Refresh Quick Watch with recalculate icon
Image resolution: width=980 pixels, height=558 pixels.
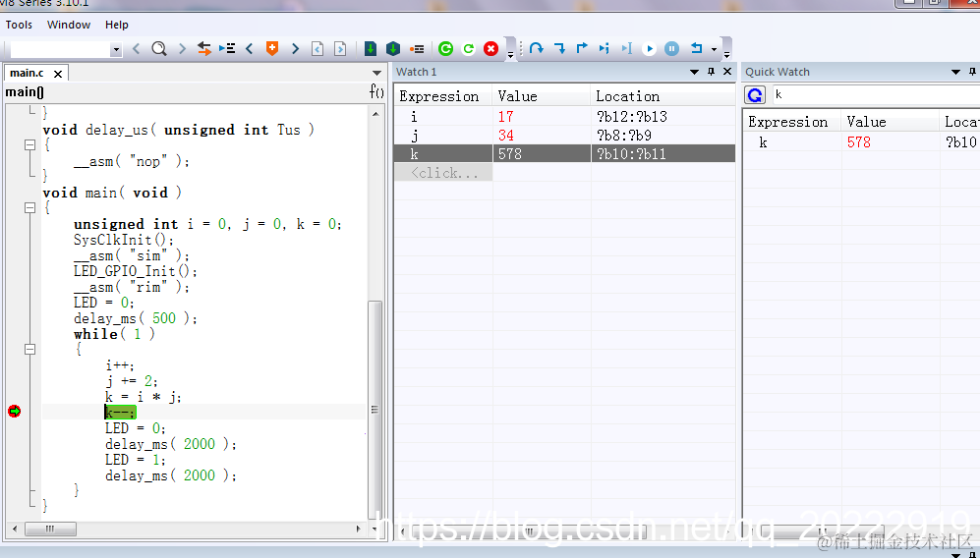coord(755,95)
